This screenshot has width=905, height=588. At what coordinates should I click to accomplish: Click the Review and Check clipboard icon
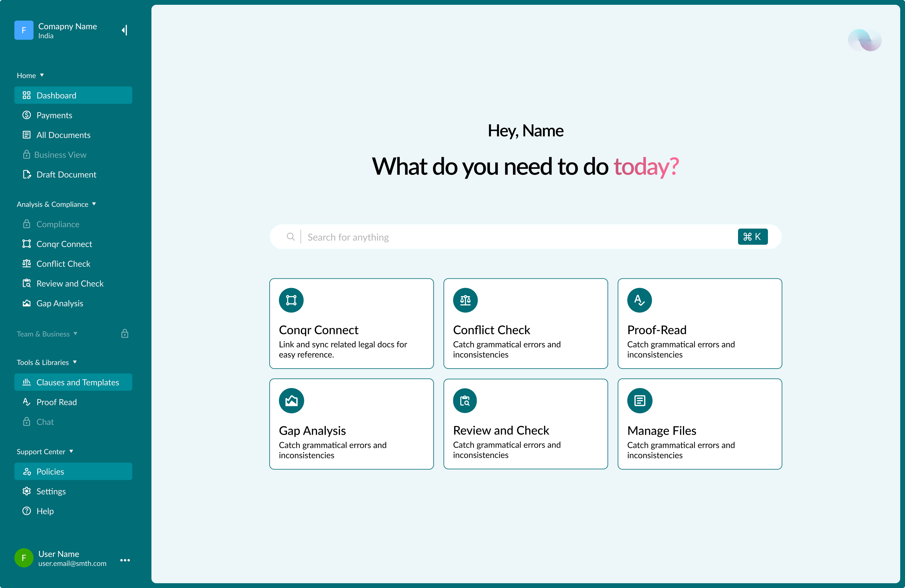[x=465, y=401]
